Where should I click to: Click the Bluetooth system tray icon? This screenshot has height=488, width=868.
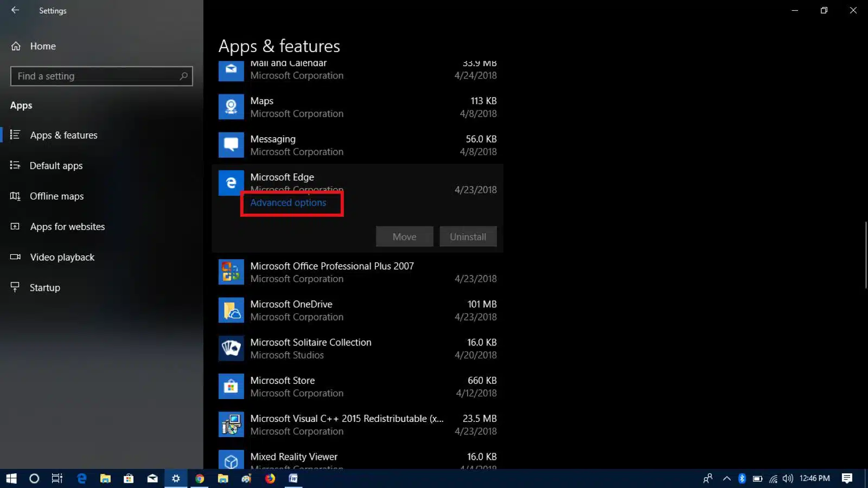(742, 479)
